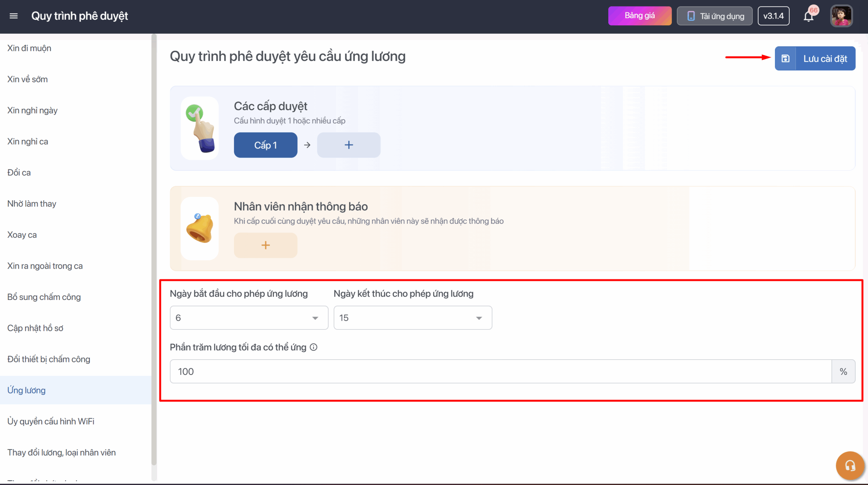Open Bổ sung chấm công in the sidebar
868x485 pixels.
pyautogui.click(x=44, y=297)
